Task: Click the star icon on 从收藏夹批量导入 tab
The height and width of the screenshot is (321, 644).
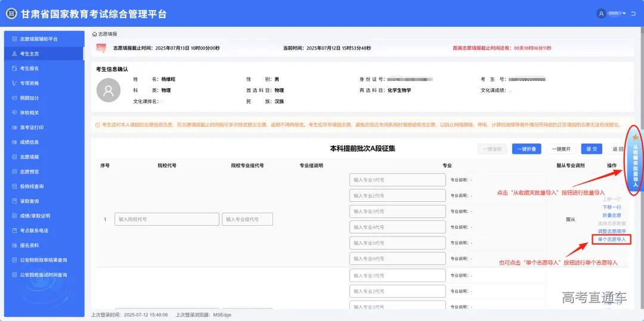Action: 635,138
